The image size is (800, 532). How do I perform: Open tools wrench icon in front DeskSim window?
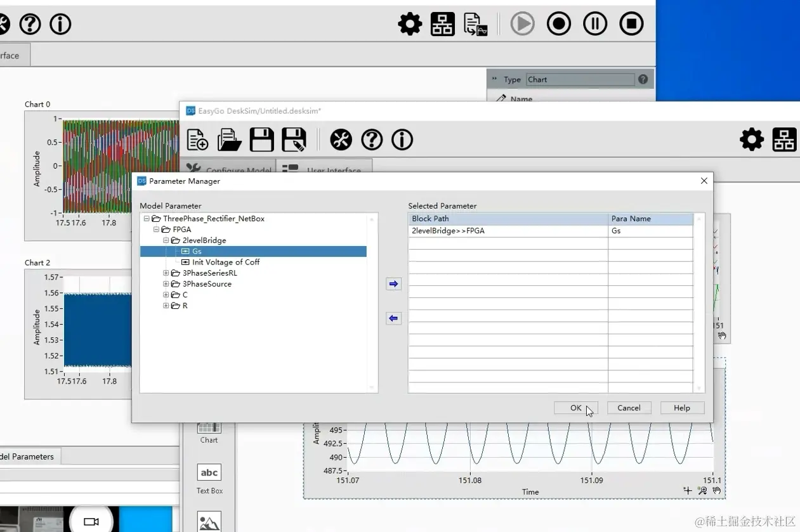[341, 139]
